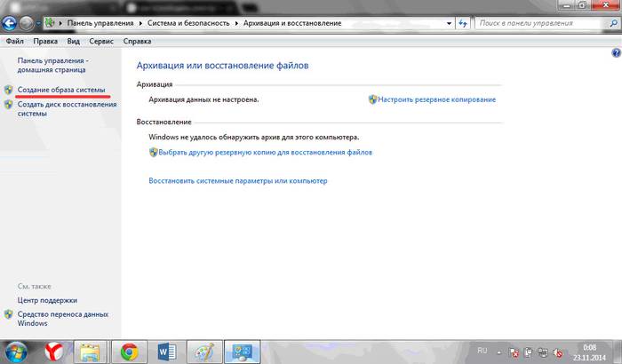Launch Paint from the taskbar

(203, 351)
